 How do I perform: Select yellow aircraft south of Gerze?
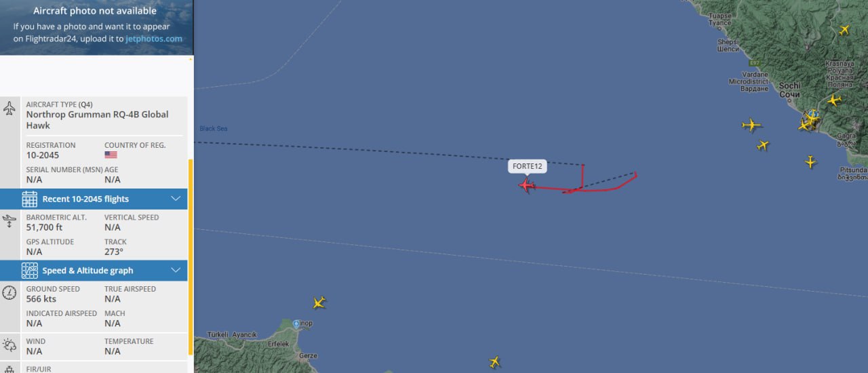pos(494,362)
